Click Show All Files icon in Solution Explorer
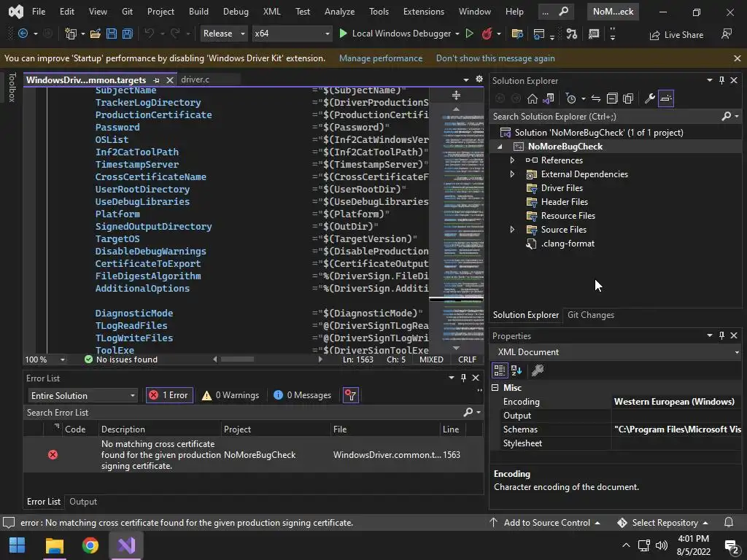Image resolution: width=747 pixels, height=560 pixels. [x=628, y=98]
